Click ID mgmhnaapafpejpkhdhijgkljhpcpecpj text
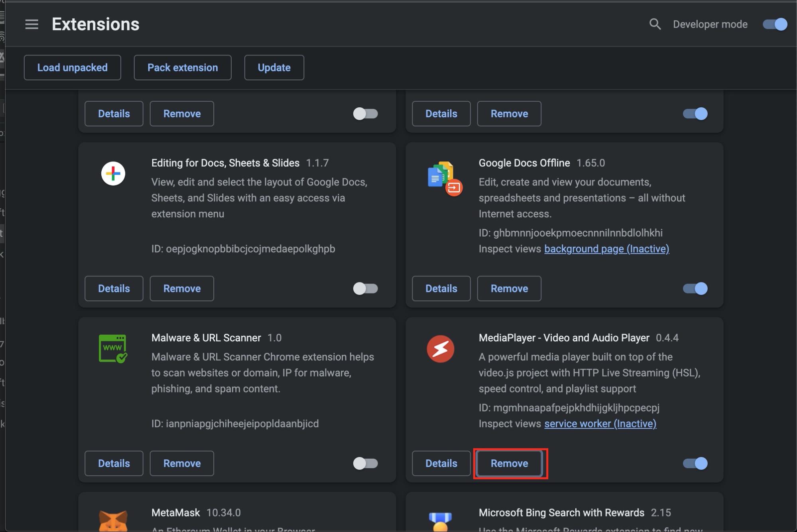Image resolution: width=797 pixels, height=532 pixels. (x=569, y=408)
